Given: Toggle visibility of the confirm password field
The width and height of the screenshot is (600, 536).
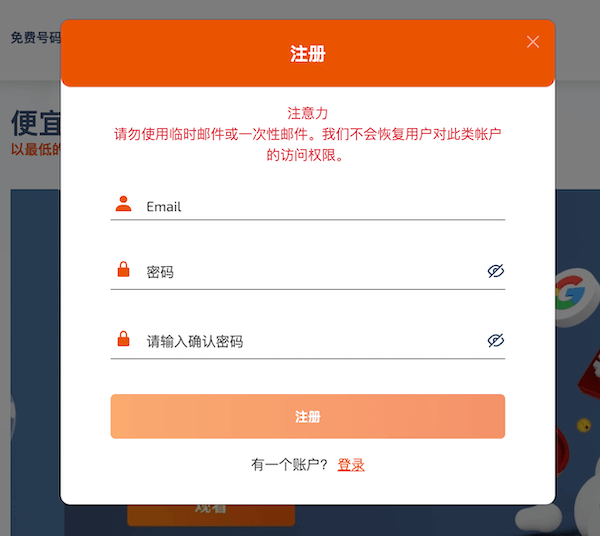Looking at the screenshot, I should coord(495,341).
